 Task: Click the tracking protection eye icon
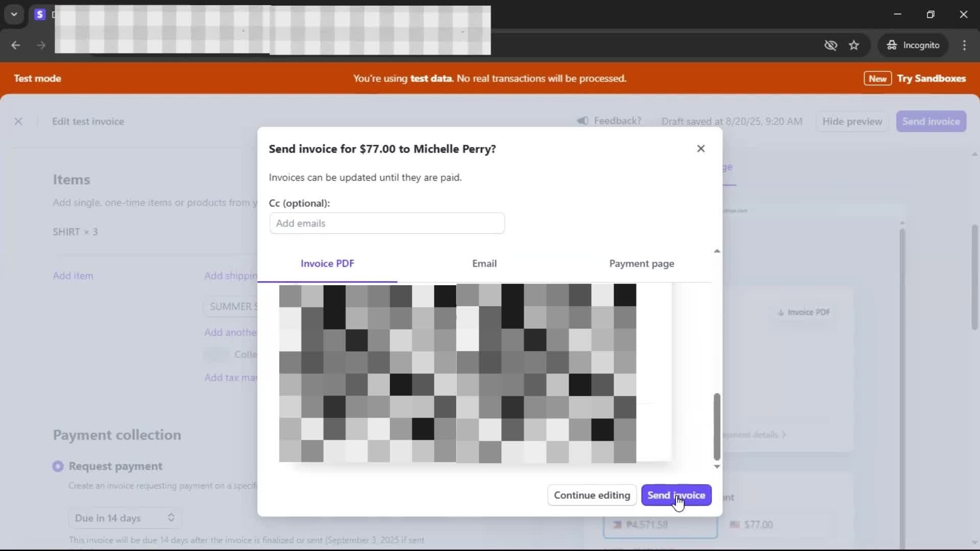[x=830, y=45]
